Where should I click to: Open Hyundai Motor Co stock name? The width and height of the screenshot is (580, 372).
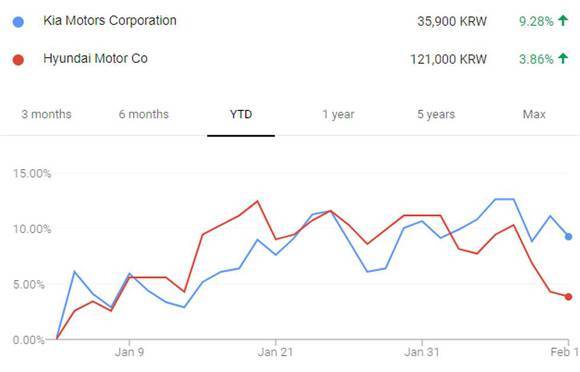click(x=95, y=58)
